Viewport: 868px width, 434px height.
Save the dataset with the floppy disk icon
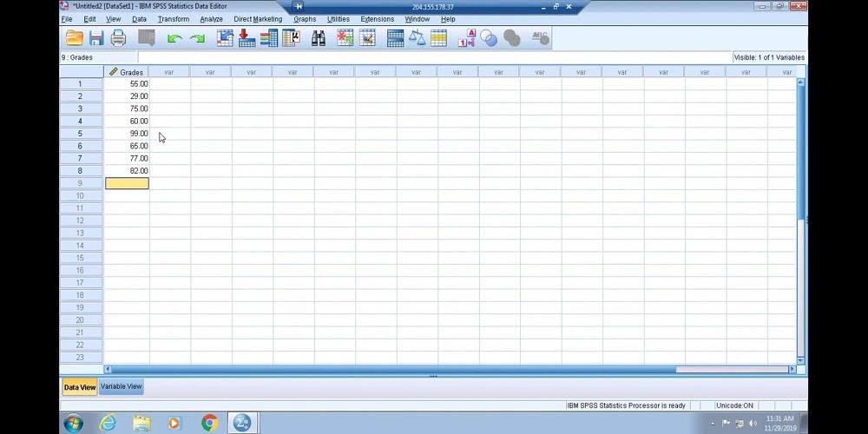(96, 38)
